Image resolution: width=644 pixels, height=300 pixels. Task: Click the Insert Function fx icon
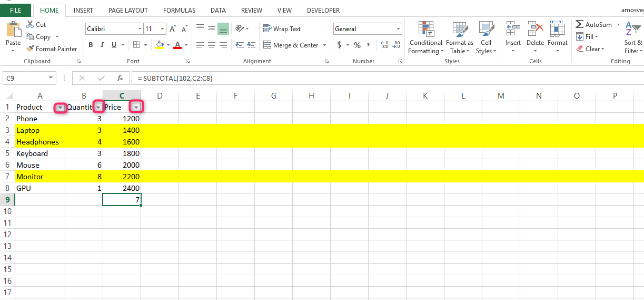click(x=120, y=78)
